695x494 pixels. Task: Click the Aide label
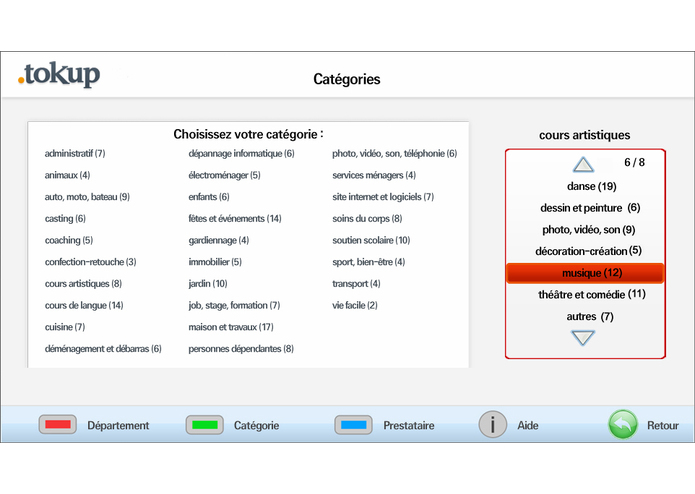pos(527,425)
